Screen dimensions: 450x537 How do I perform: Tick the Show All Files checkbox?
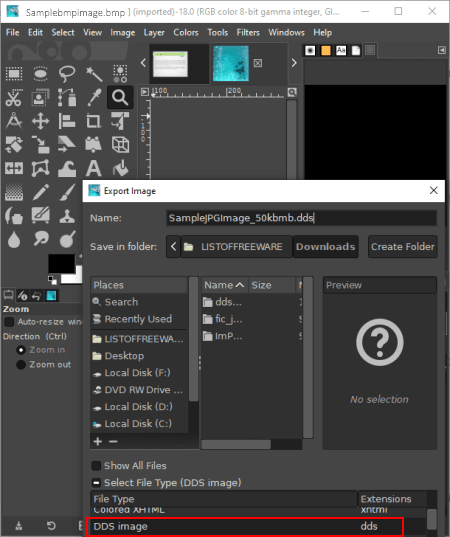click(96, 466)
